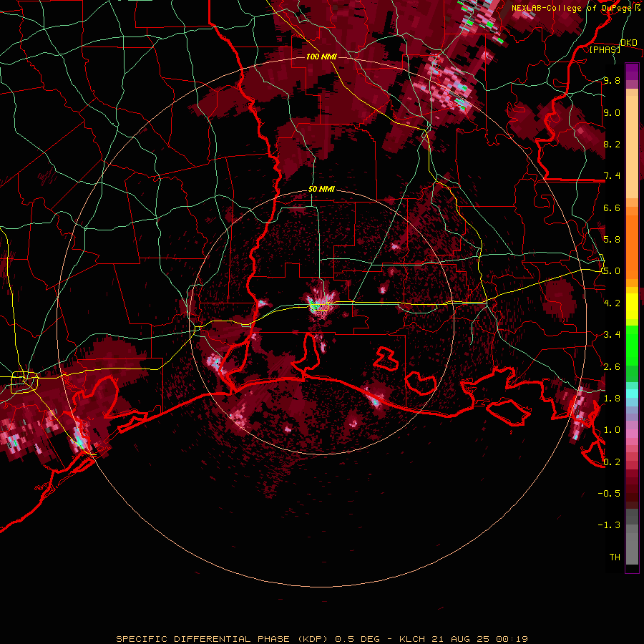Viewport: 644px width, 644px height.
Task: Click the [PHAS] units label
Action: tap(605, 49)
